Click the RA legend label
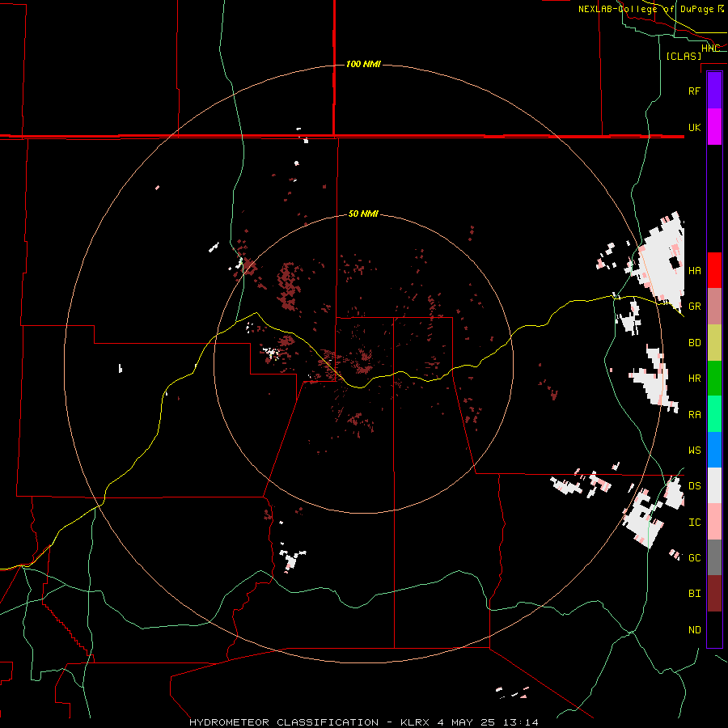The height and width of the screenshot is (728, 728). pos(694,415)
